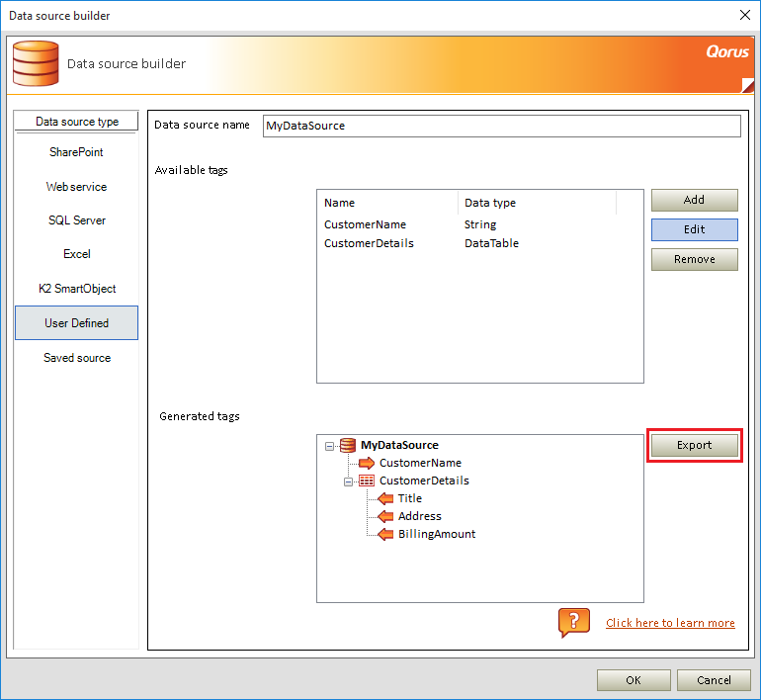Click MyDataSource database icon in tree
761x700 pixels.
(348, 445)
